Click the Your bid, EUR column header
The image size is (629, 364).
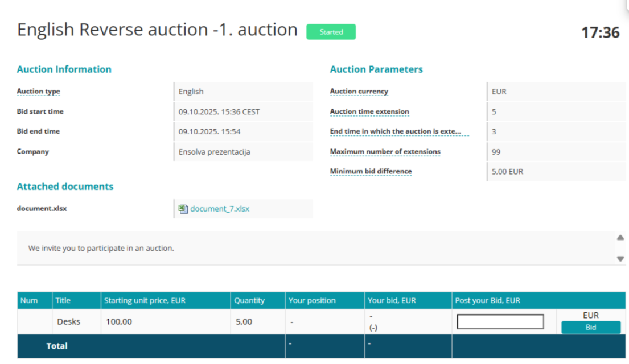tap(393, 300)
